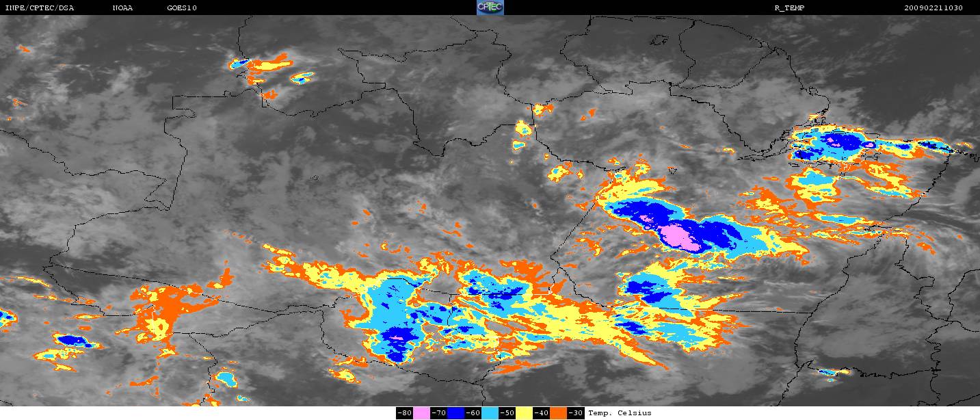Click the R_TEMP product label
Screen dimensions: 980x420
coord(789,8)
